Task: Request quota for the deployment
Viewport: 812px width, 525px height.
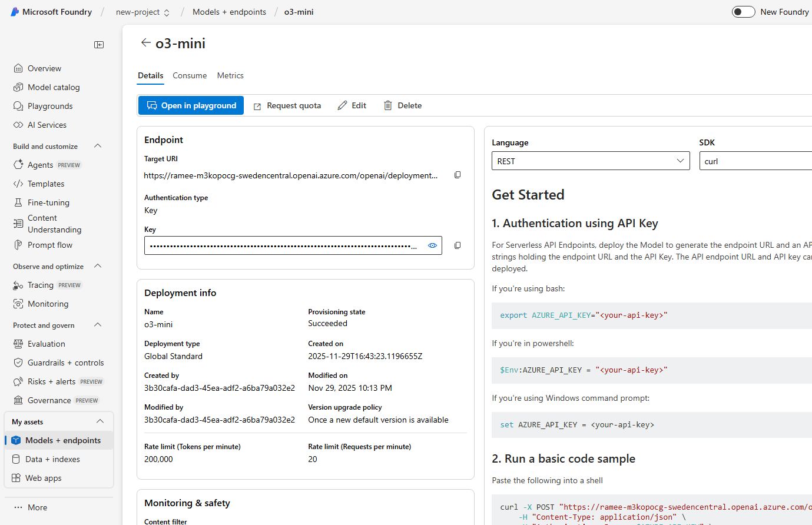Action: 287,105
